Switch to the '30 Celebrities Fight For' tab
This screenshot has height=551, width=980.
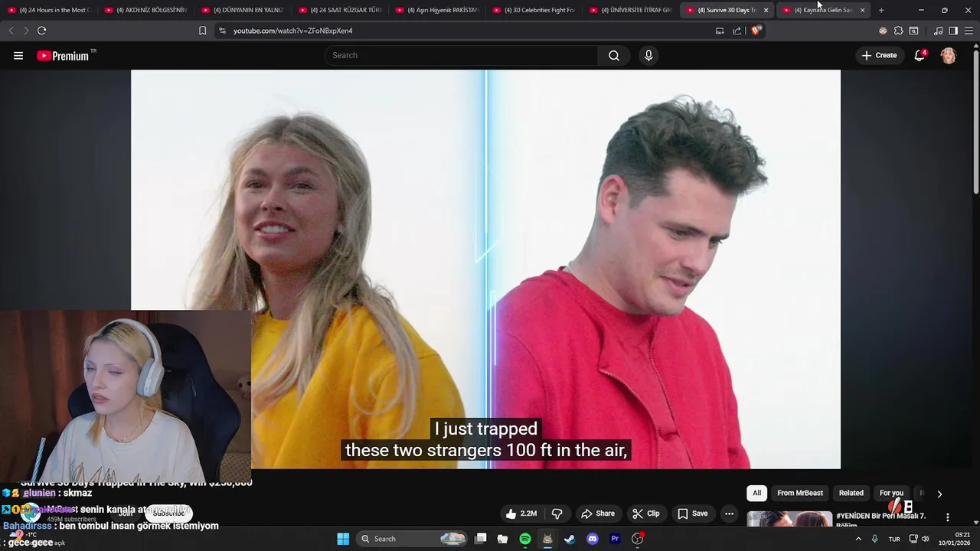[x=534, y=10]
